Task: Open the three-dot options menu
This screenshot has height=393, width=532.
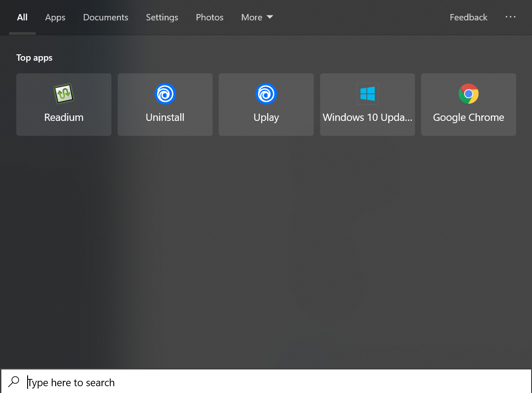Action: (510, 17)
